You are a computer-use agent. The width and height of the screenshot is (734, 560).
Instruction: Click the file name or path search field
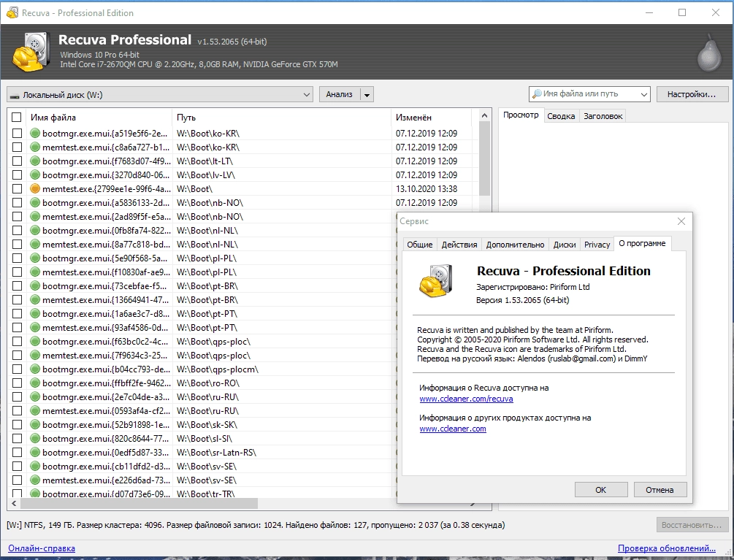590,94
